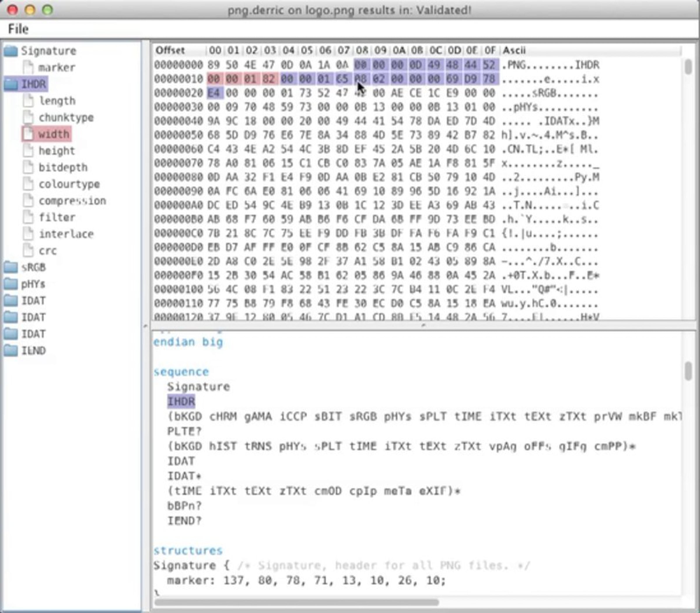Select the compression field in tree
Viewport: 700px width, 613px height.
[x=72, y=201]
